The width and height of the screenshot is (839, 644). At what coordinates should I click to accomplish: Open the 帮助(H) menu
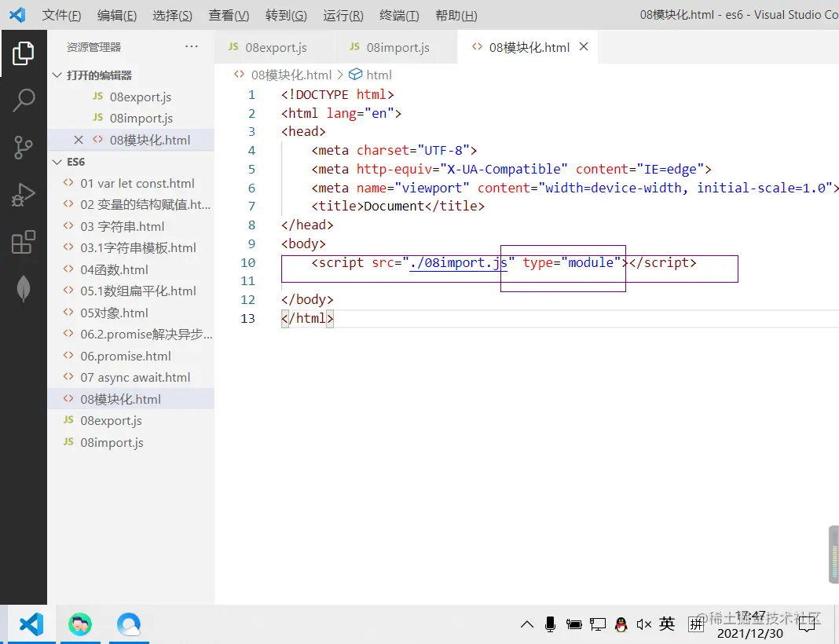[456, 15]
